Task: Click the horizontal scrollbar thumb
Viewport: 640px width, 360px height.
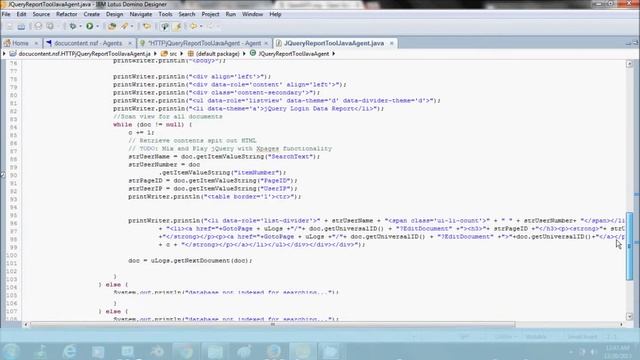Action: click(273, 324)
